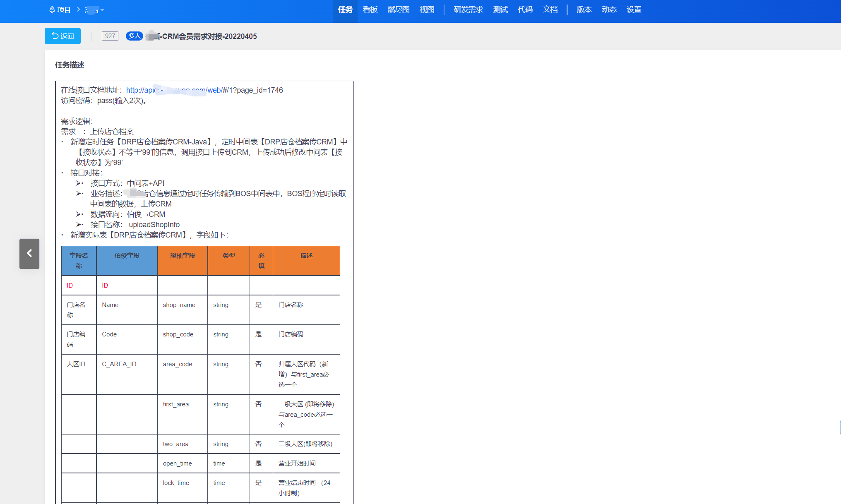Open the 燃尽图 tab
The image size is (841, 504).
398,10
